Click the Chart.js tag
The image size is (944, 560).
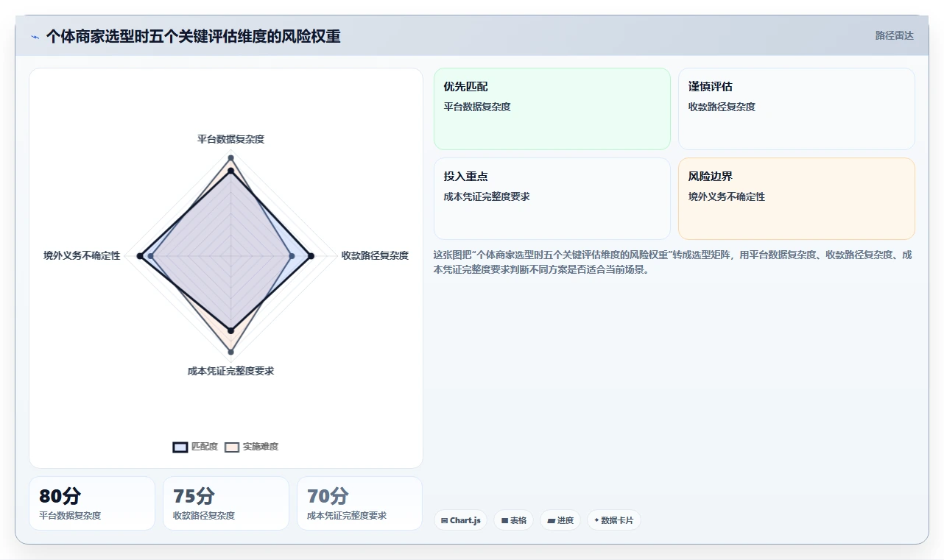pyautogui.click(x=460, y=520)
